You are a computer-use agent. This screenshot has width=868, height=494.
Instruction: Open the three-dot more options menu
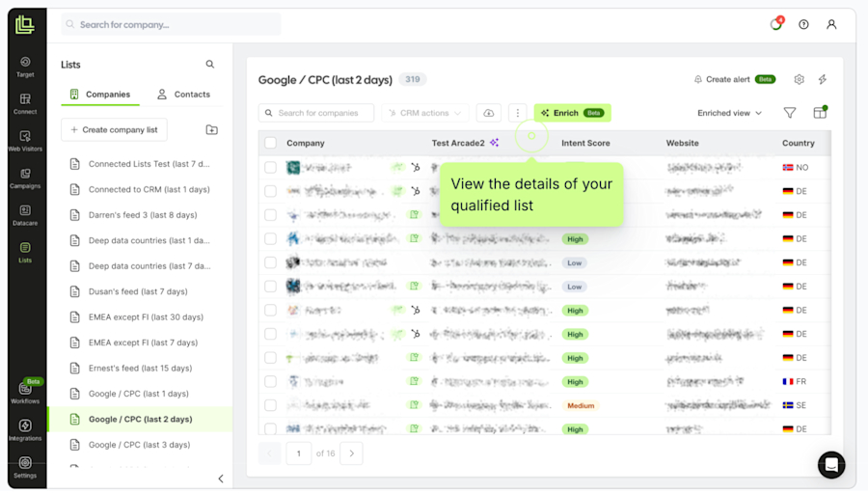tap(518, 113)
